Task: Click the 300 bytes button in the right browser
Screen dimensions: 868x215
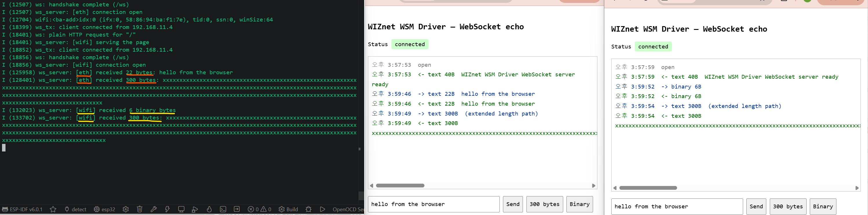Action: 788,207
